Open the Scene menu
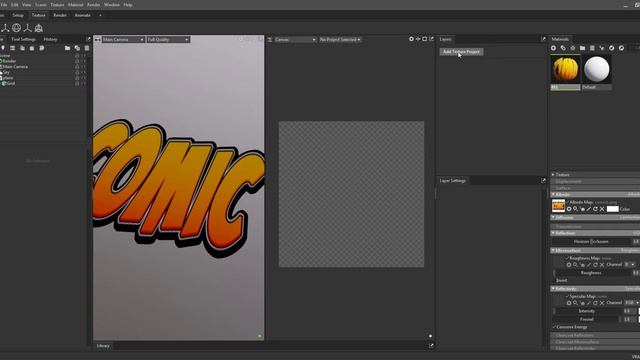The height and width of the screenshot is (360, 640). point(41,5)
